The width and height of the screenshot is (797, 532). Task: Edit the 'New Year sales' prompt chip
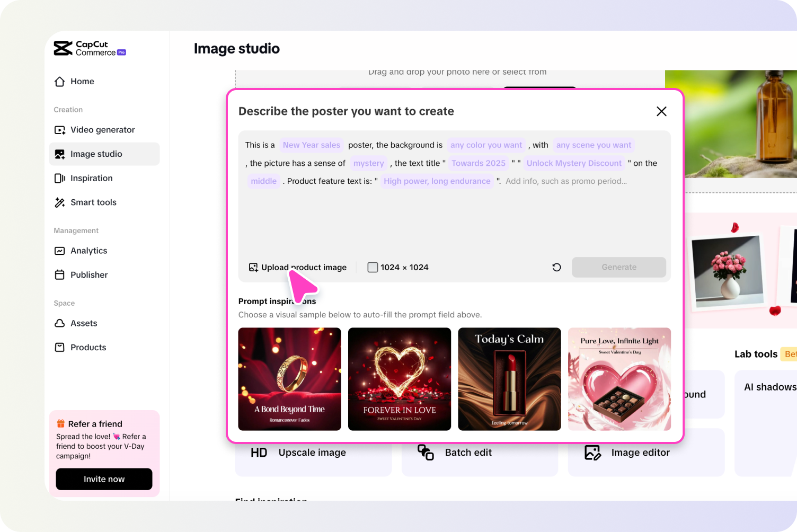click(312, 145)
